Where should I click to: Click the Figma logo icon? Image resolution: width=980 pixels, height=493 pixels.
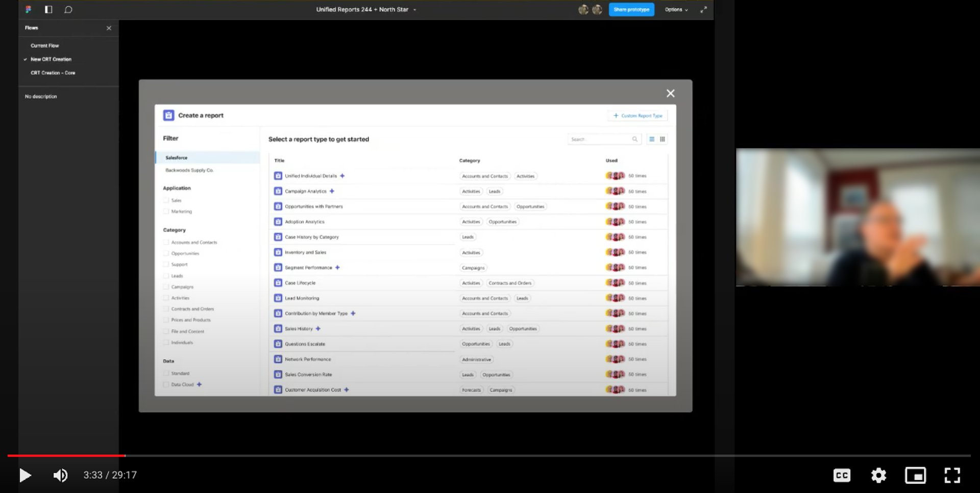(29, 9)
